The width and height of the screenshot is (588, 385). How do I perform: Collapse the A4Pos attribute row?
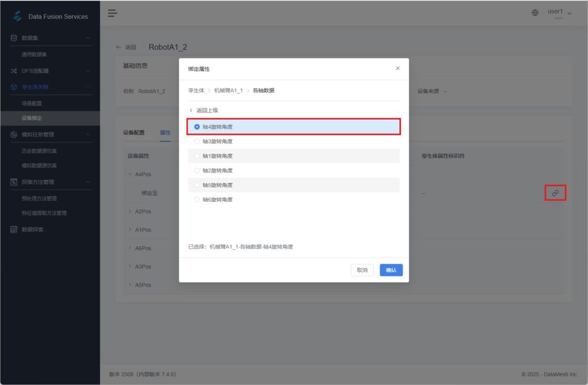pos(130,174)
